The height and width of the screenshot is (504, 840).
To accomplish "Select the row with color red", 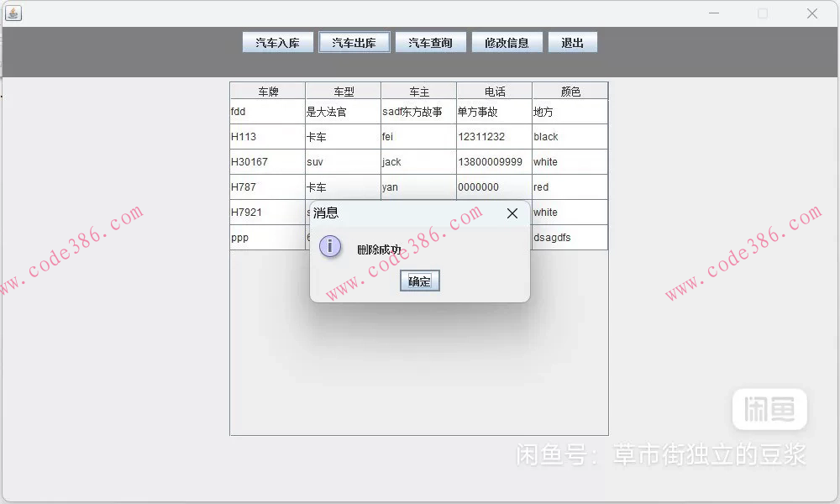I will point(570,186).
